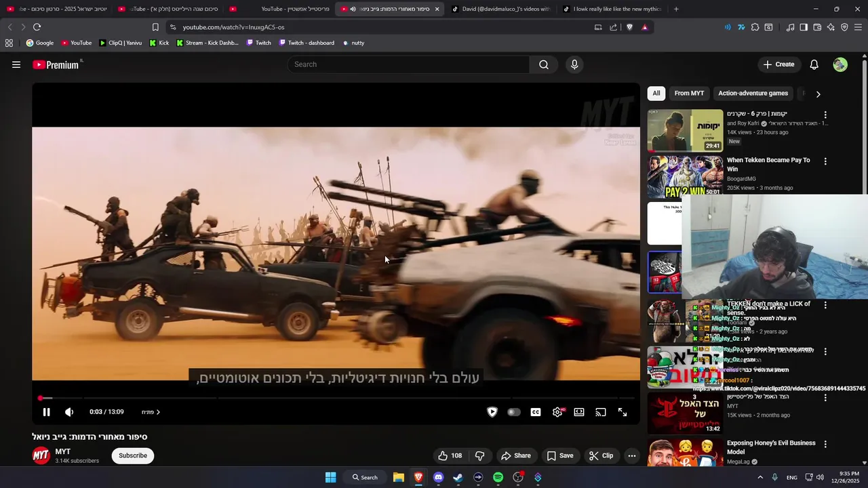Open the ClipQ | Yanivu bookmark

[x=120, y=43]
